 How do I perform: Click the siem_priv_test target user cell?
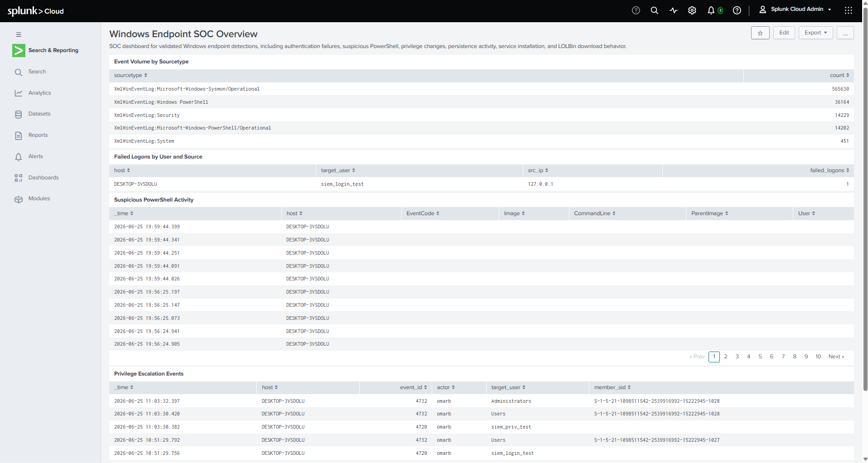(511, 427)
